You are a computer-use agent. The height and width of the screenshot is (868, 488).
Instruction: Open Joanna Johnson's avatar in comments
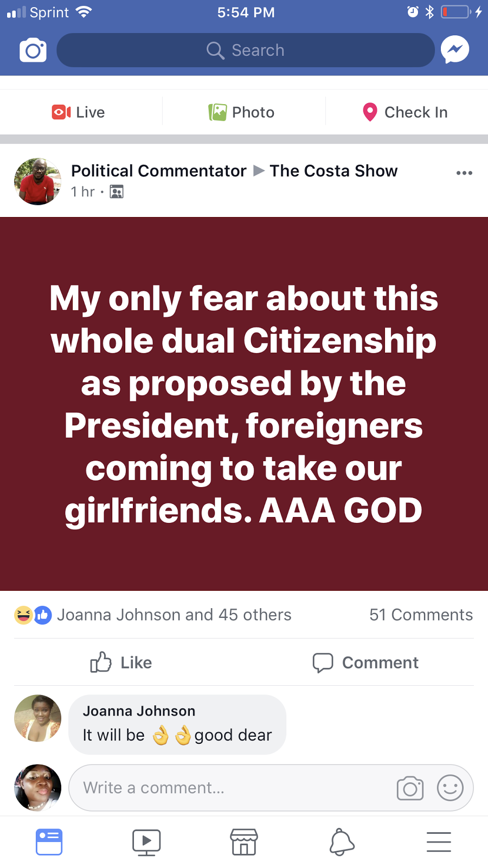tap(37, 718)
